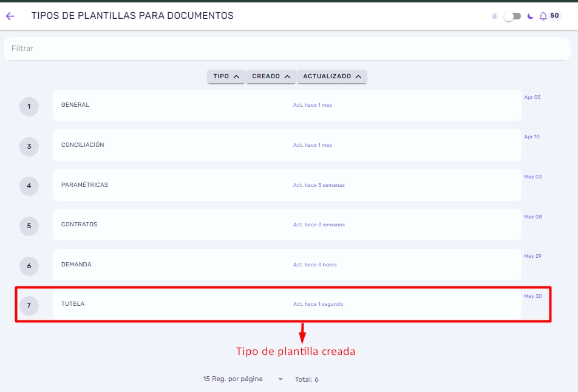
Task: Open the PARAMÉTRICAS template type
Action: click(x=287, y=185)
